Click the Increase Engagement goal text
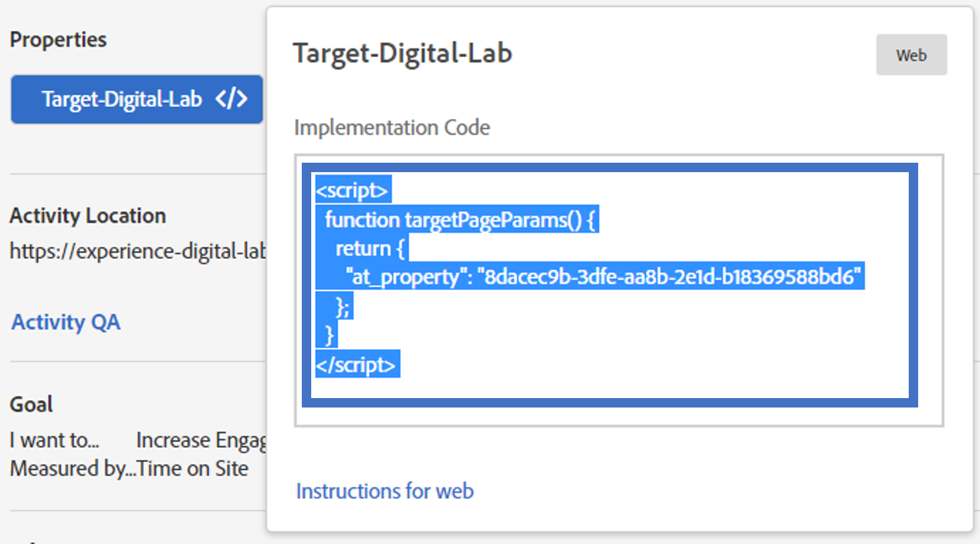Viewport: 980px width, 544px height. [202, 440]
